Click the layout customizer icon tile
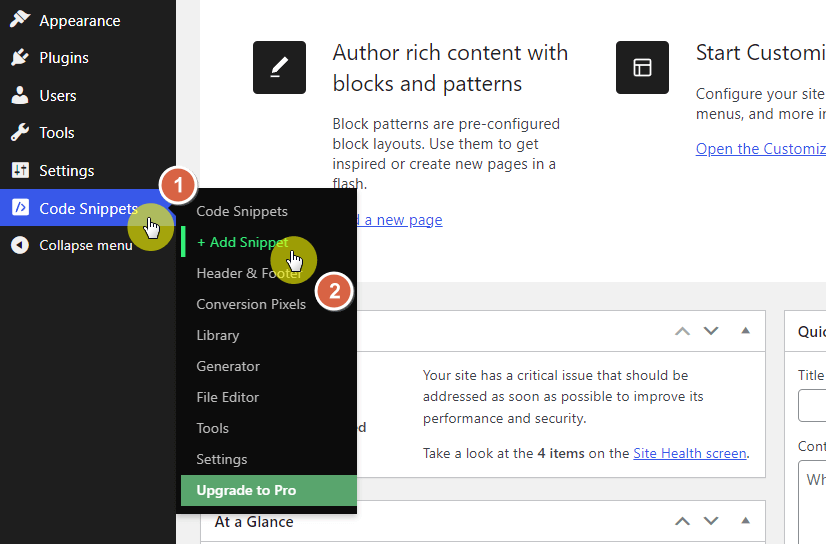Viewport: 826px width, 544px height. (x=642, y=67)
